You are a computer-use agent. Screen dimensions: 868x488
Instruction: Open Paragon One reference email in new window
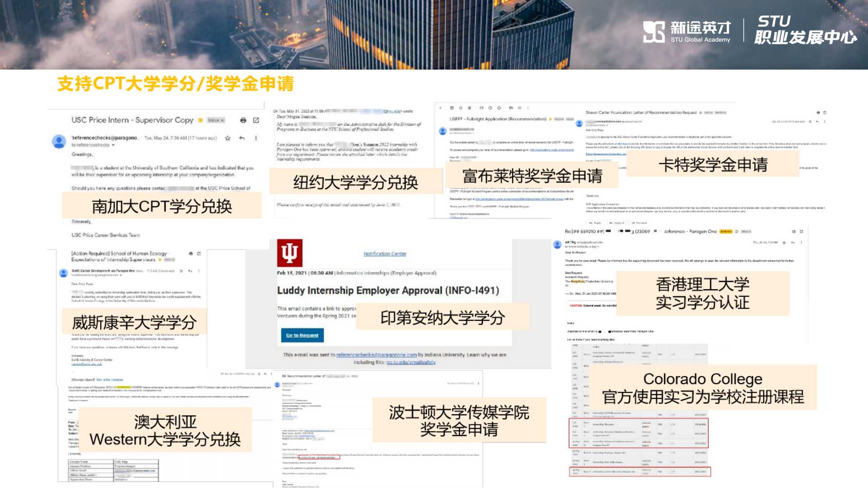pyautogui.click(x=802, y=231)
